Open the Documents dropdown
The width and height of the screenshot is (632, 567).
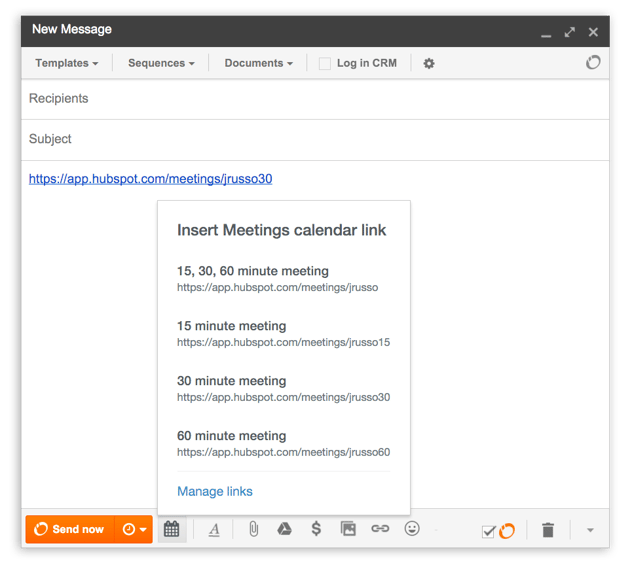coord(258,63)
